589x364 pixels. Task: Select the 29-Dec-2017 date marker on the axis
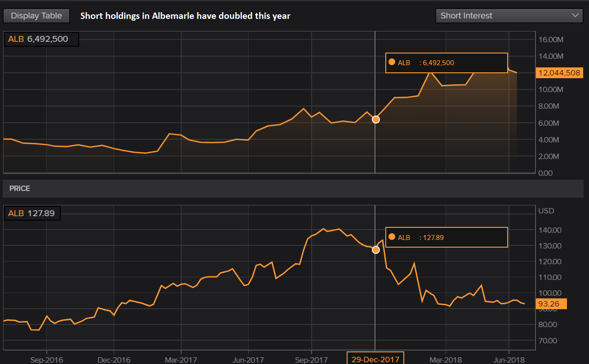click(x=375, y=360)
